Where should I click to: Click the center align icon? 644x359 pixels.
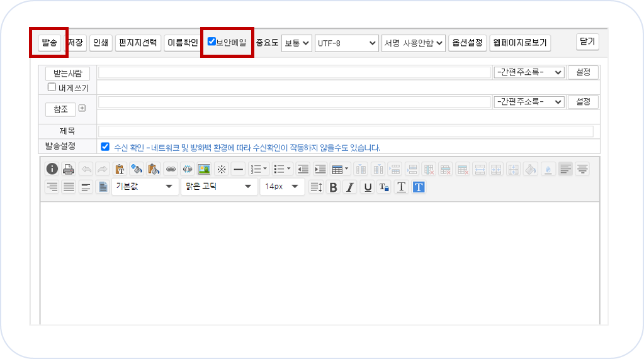tap(582, 169)
